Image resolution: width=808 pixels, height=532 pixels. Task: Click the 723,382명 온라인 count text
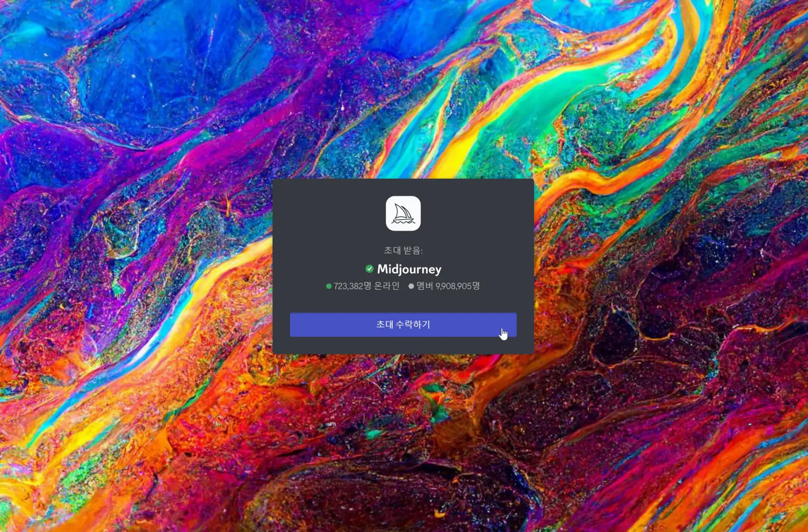(x=366, y=286)
